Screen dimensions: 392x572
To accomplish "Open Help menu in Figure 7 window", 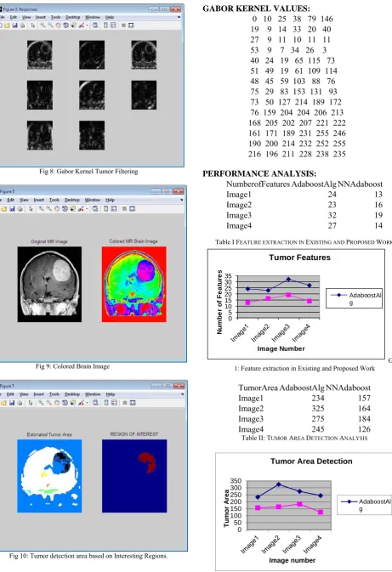I will pos(111,394).
